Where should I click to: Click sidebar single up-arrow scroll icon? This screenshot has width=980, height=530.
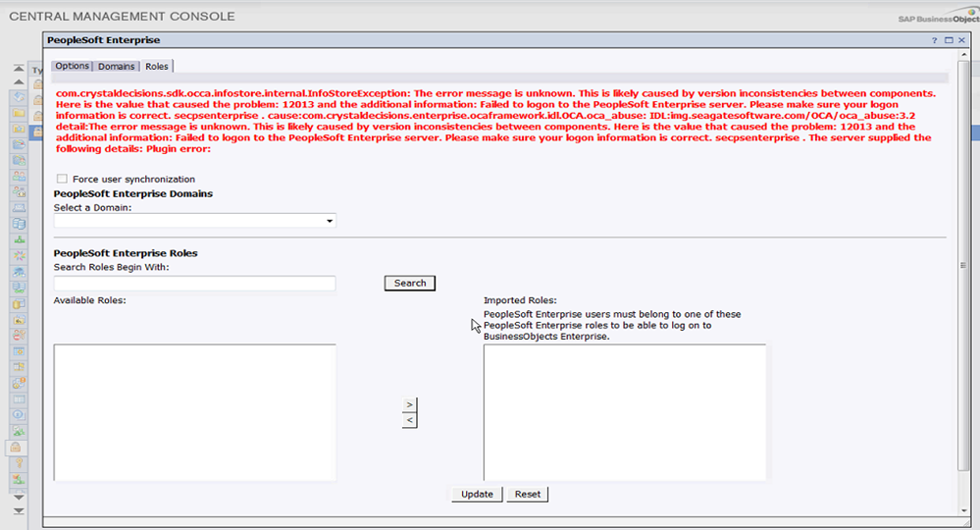pos(19,81)
